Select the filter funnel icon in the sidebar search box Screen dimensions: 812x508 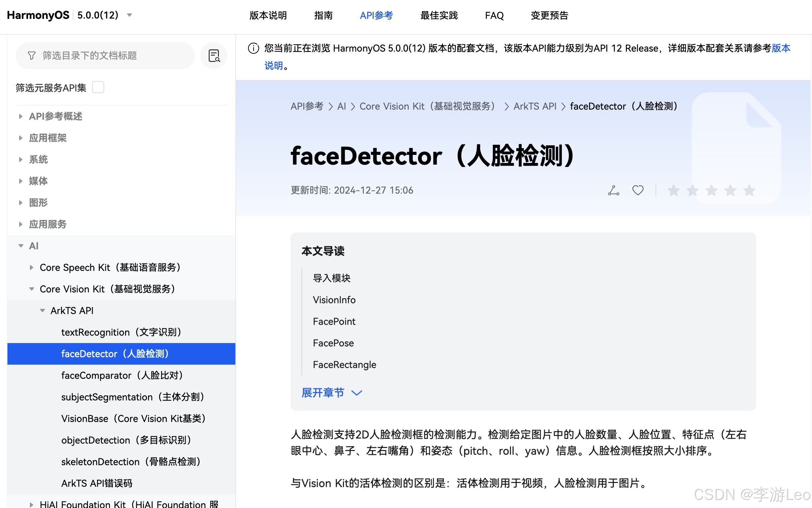point(31,56)
